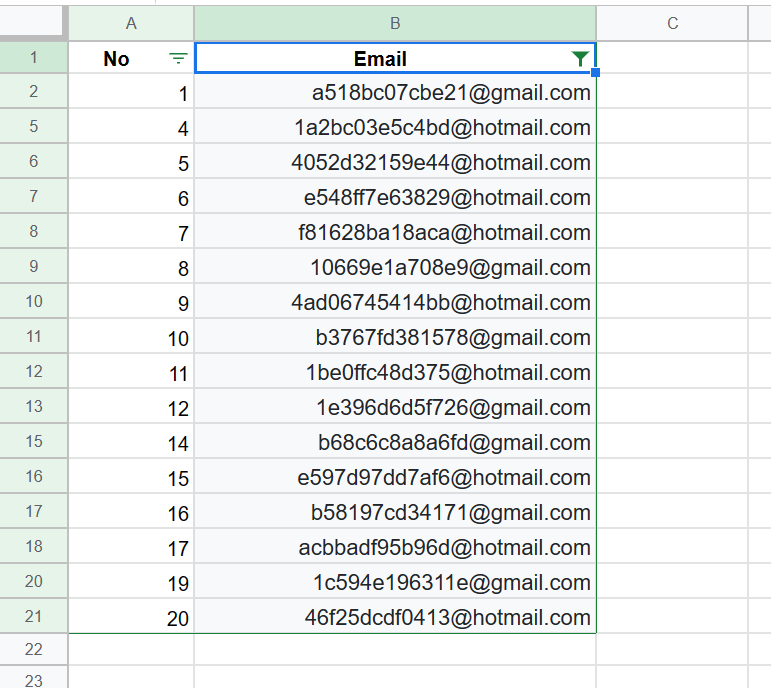The image size is (771, 688).
Task: Click No cell with value 17
Action: (x=131, y=546)
